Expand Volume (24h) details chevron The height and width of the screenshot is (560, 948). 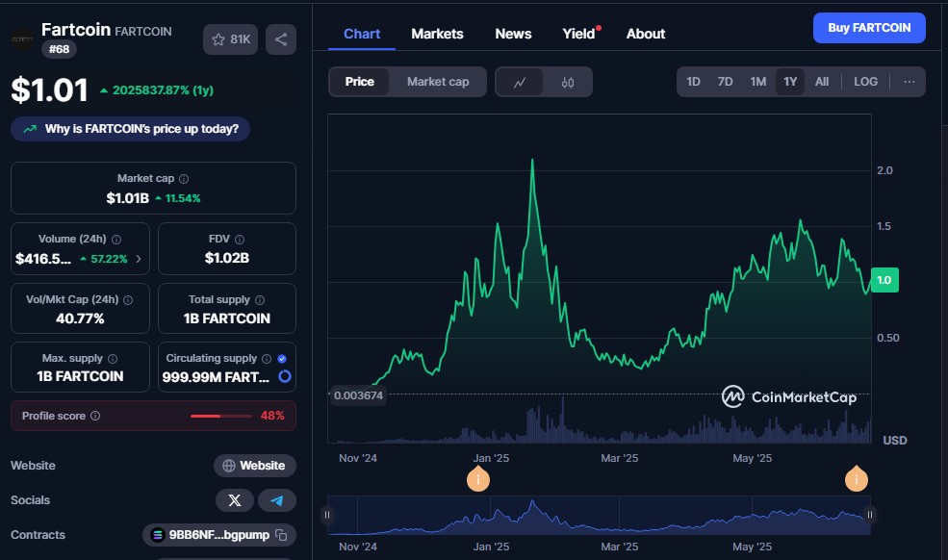click(x=139, y=259)
